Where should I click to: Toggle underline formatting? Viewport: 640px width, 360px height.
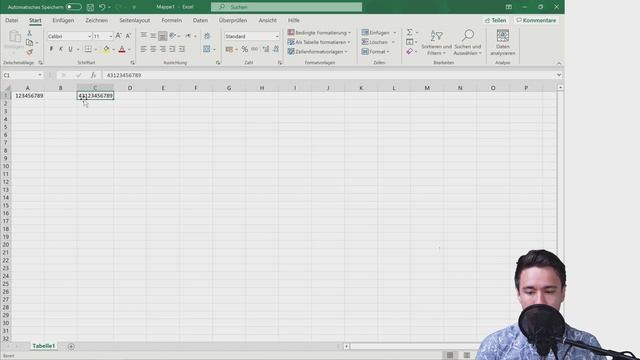70,49
